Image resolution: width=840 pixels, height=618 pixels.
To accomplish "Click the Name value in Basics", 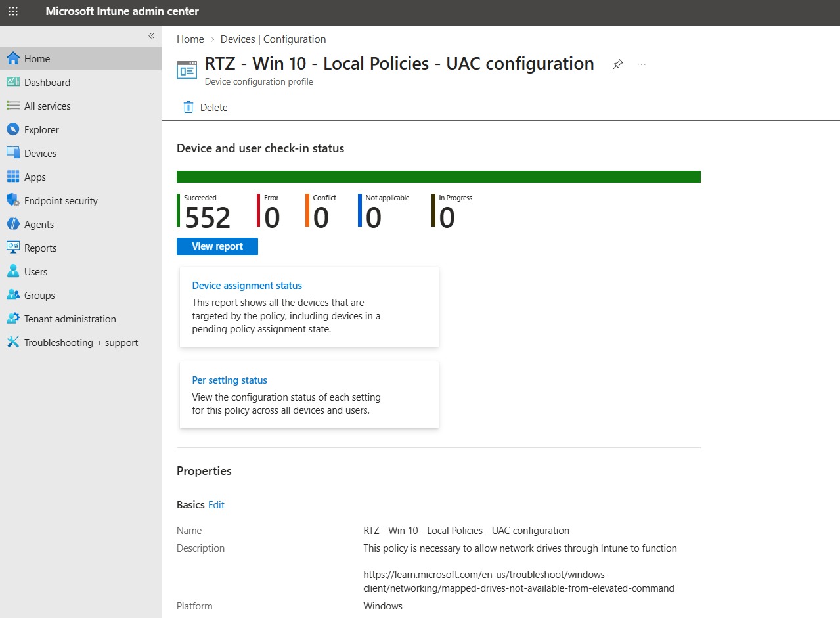I will click(466, 531).
